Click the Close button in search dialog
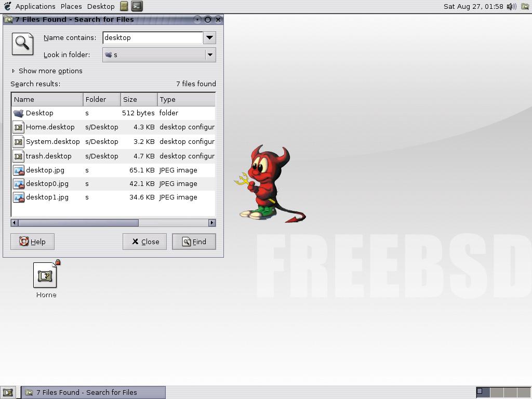Viewport: 532px width, 399px height. 145,242
